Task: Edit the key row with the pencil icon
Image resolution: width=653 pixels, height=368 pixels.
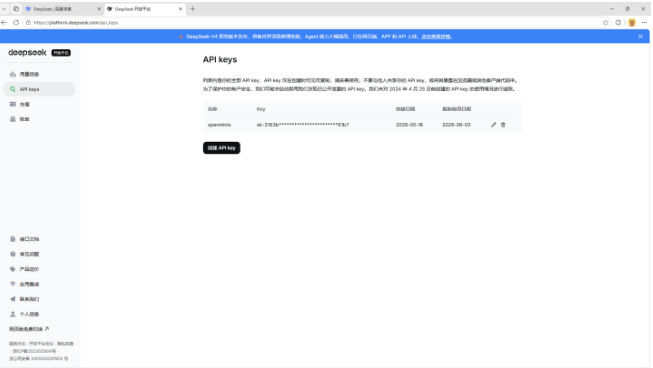Action: [x=493, y=124]
